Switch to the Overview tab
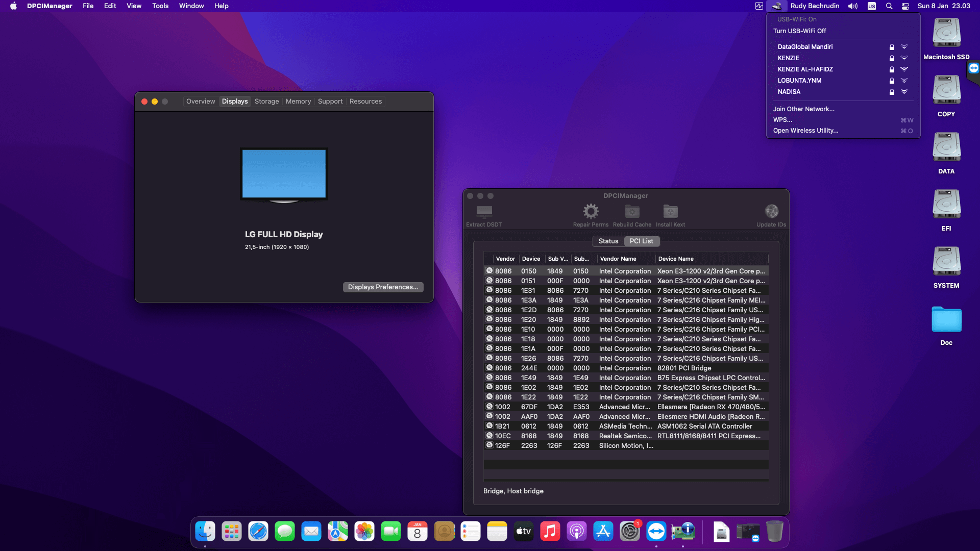The height and width of the screenshot is (551, 980). (201, 102)
